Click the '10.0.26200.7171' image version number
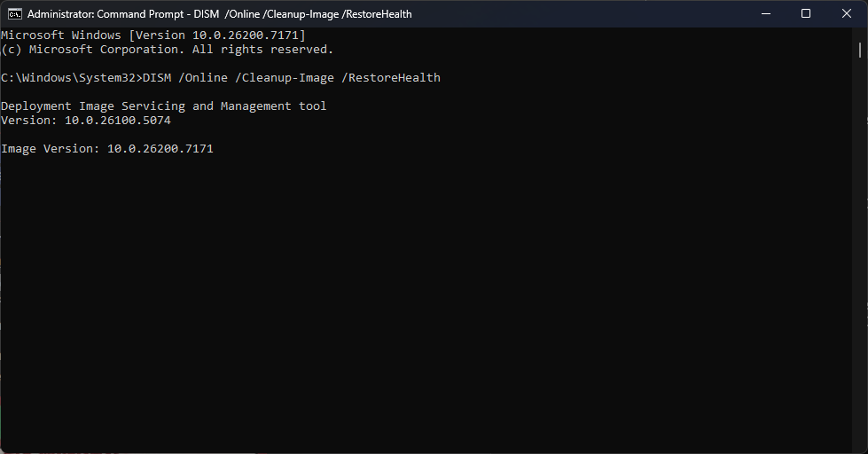 160,149
